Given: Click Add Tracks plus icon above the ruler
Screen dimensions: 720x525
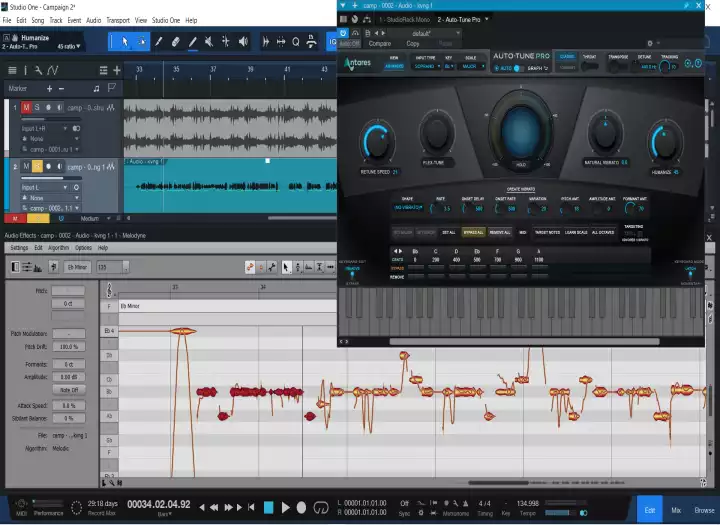Looking at the screenshot, I should tap(117, 70).
